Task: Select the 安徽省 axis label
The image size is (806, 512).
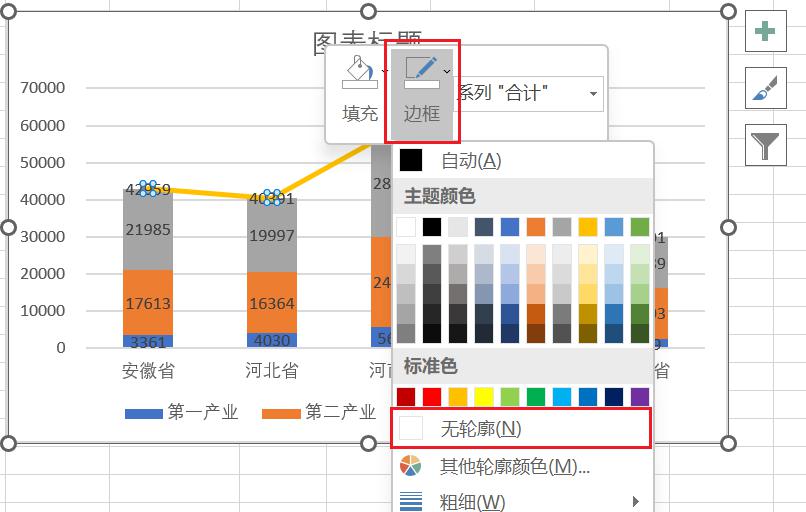Action: coord(148,370)
